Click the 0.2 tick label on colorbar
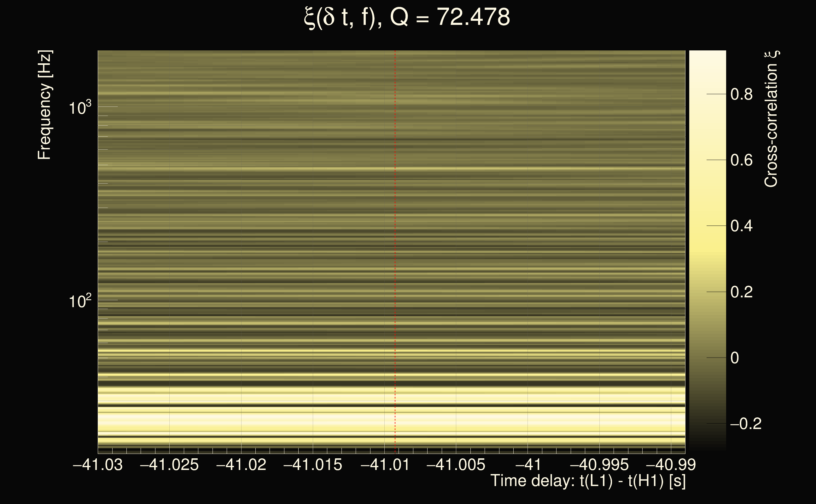This screenshot has height=504, width=816. coord(741,292)
